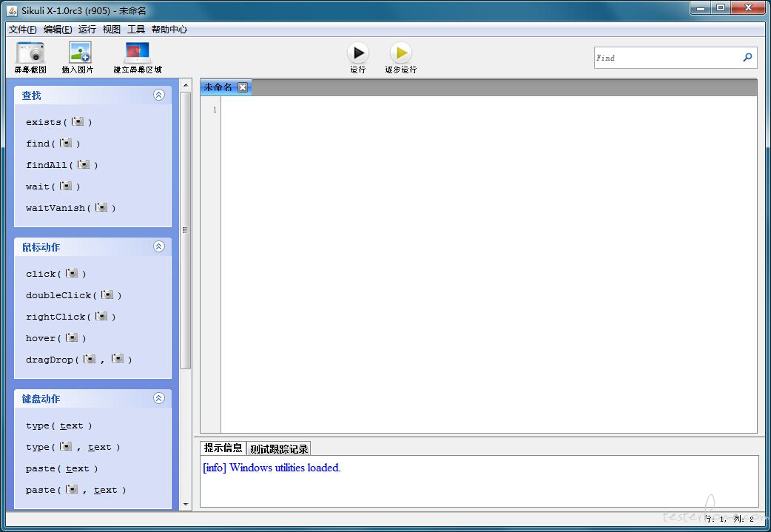Image resolution: width=771 pixels, height=532 pixels.
Task: Run the script with 运行 play button
Action: click(x=358, y=52)
